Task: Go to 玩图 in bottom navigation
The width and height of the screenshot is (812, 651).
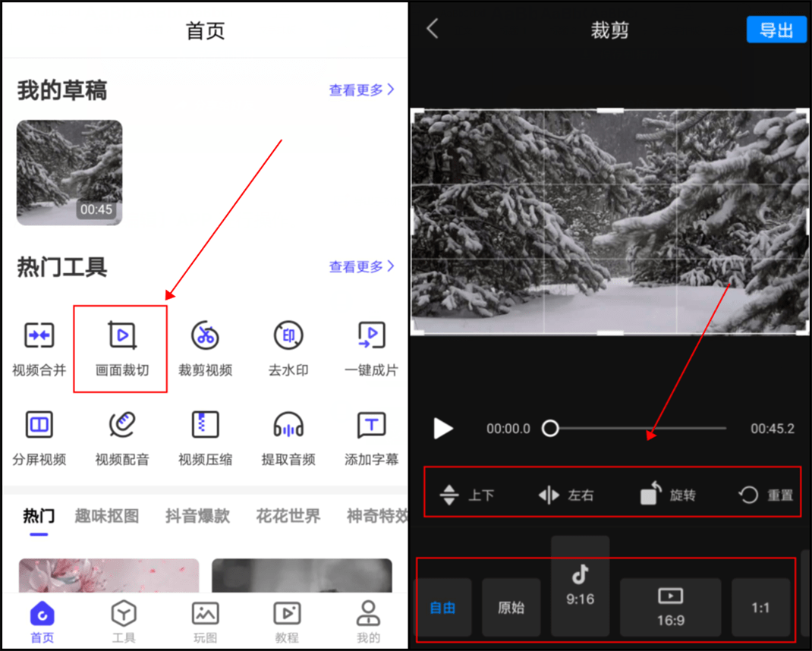Action: click(x=206, y=622)
